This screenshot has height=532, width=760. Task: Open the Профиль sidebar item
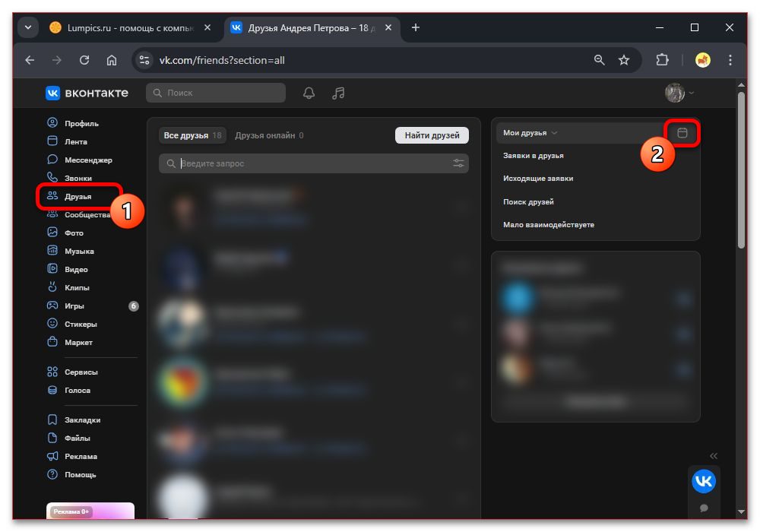point(73,123)
